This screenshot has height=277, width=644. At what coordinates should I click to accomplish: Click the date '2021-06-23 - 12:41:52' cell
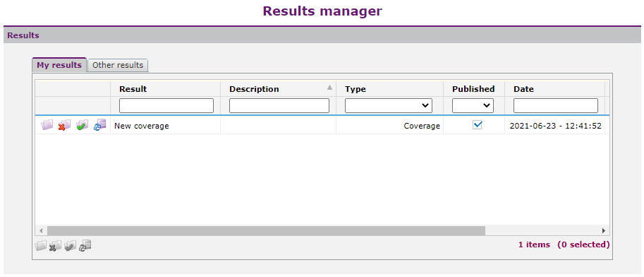point(556,126)
